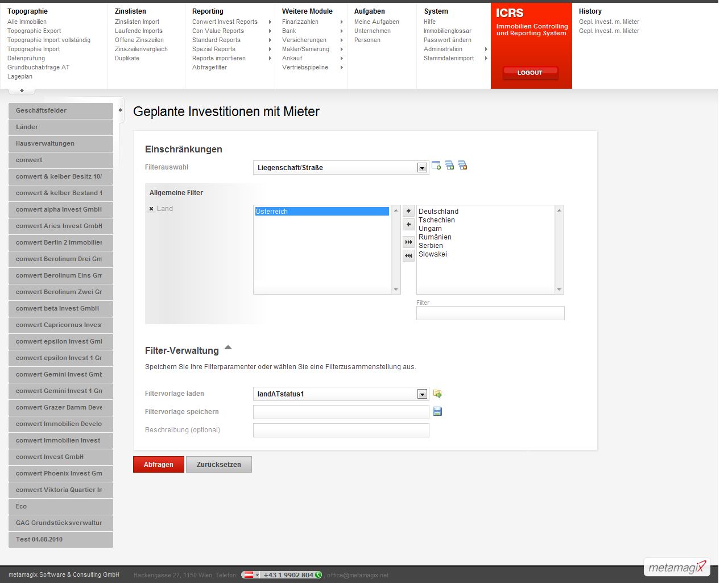Open the Personen menu item
The width and height of the screenshot is (728, 583).
click(367, 40)
